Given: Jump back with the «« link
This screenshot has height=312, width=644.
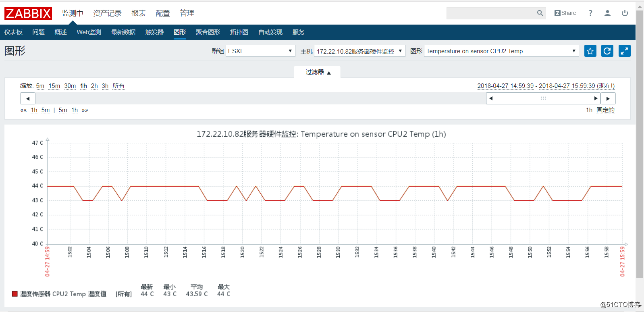Looking at the screenshot, I should [x=23, y=110].
